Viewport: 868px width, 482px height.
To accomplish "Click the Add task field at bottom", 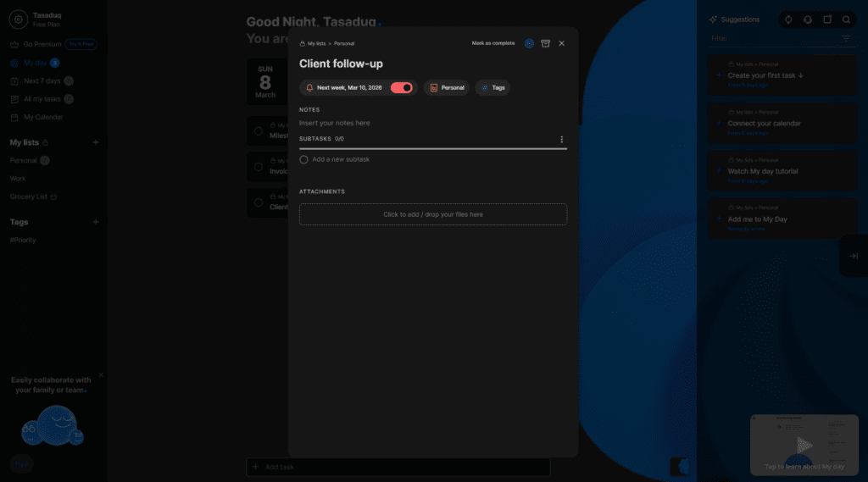I will pos(398,467).
